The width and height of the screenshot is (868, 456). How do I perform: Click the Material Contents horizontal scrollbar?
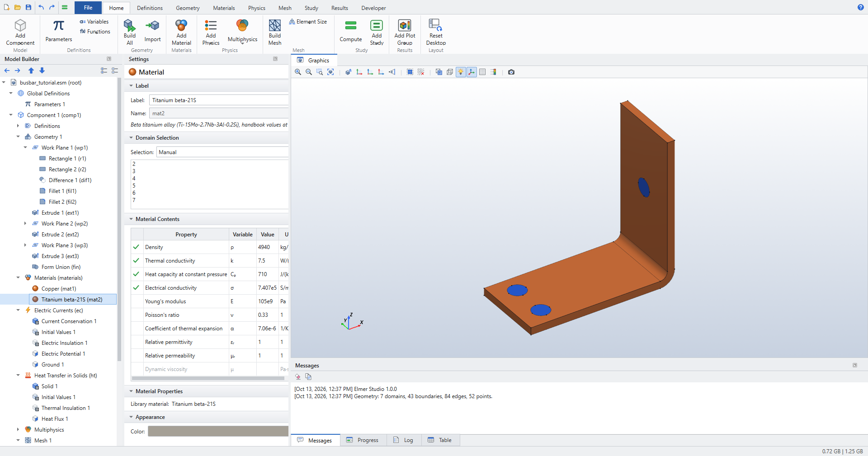pos(208,378)
